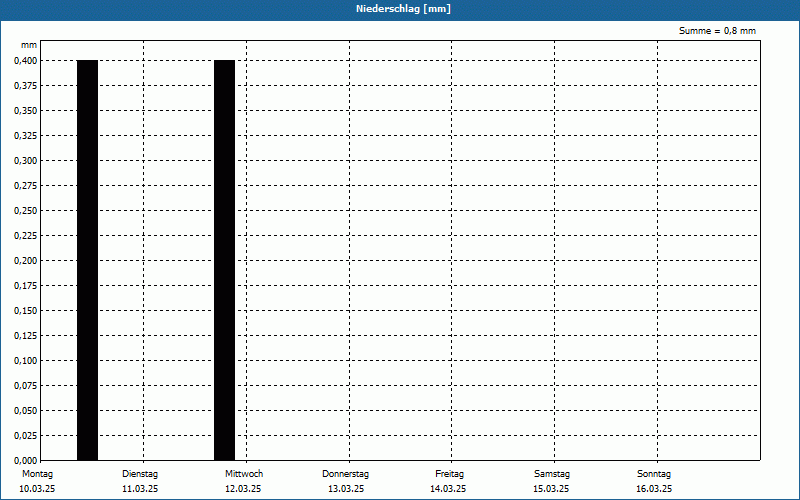This screenshot has height=500, width=800.
Task: Click the Montag axis label
Action: [37, 474]
